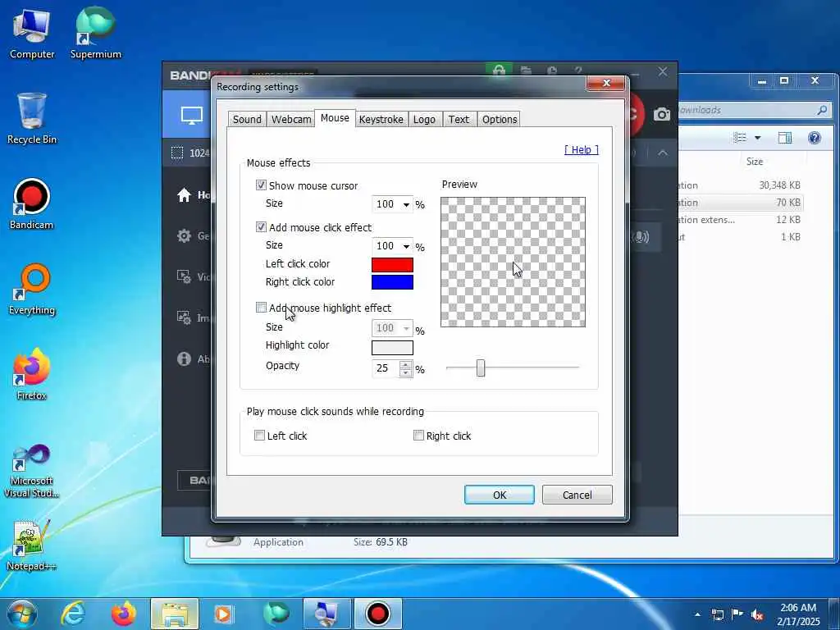Click the Size column header in Explorer
The image size is (840, 630).
pyautogui.click(x=755, y=162)
